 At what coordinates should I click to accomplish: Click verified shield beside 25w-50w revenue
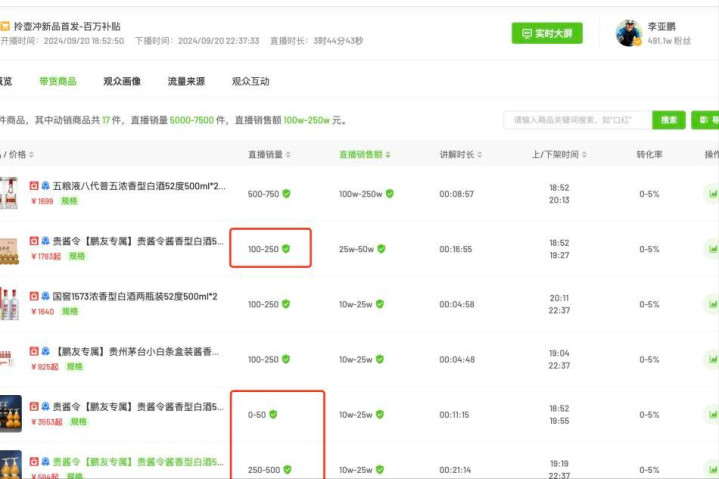coord(381,248)
